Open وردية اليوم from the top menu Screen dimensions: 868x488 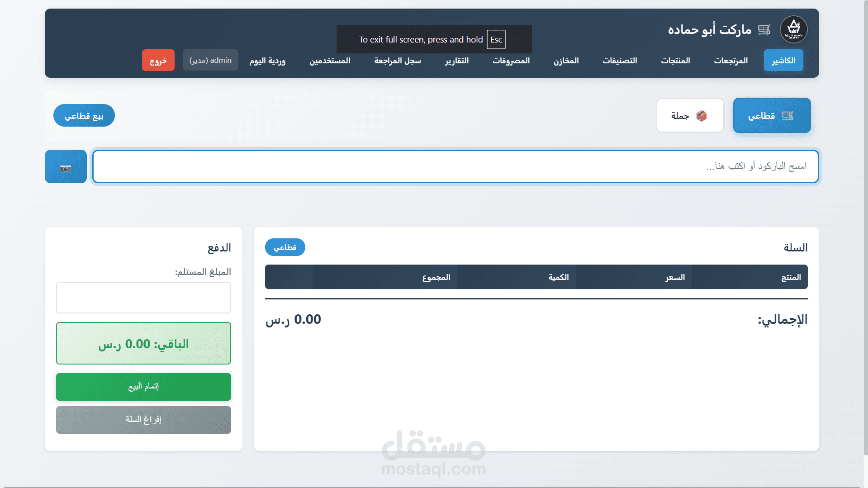point(267,60)
